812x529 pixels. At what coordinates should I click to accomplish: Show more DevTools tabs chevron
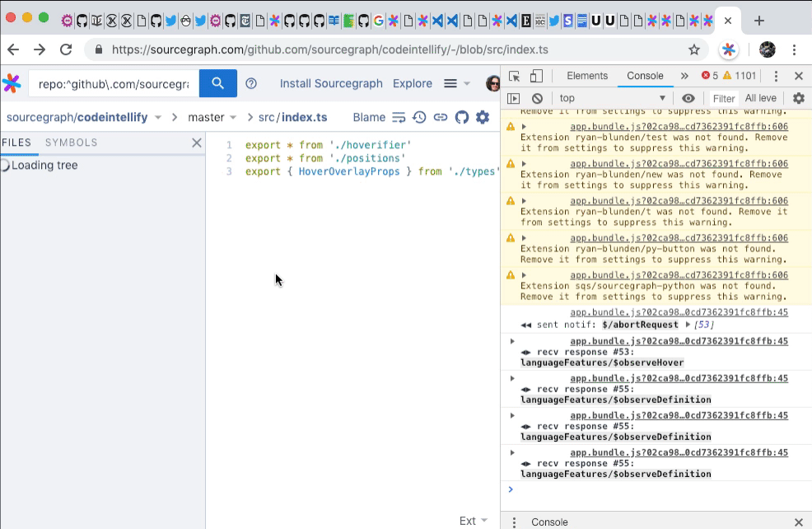pos(684,76)
